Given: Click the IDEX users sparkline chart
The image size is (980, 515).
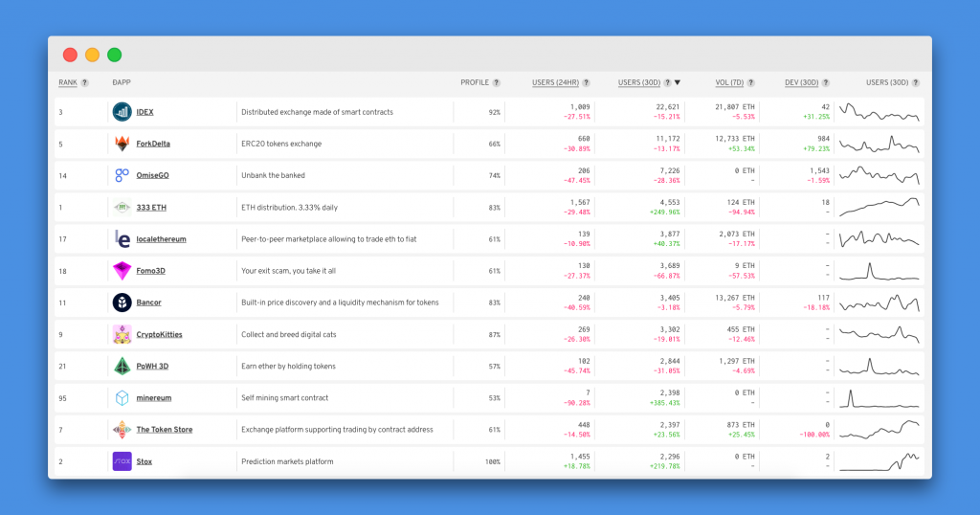Looking at the screenshot, I should tap(879, 113).
